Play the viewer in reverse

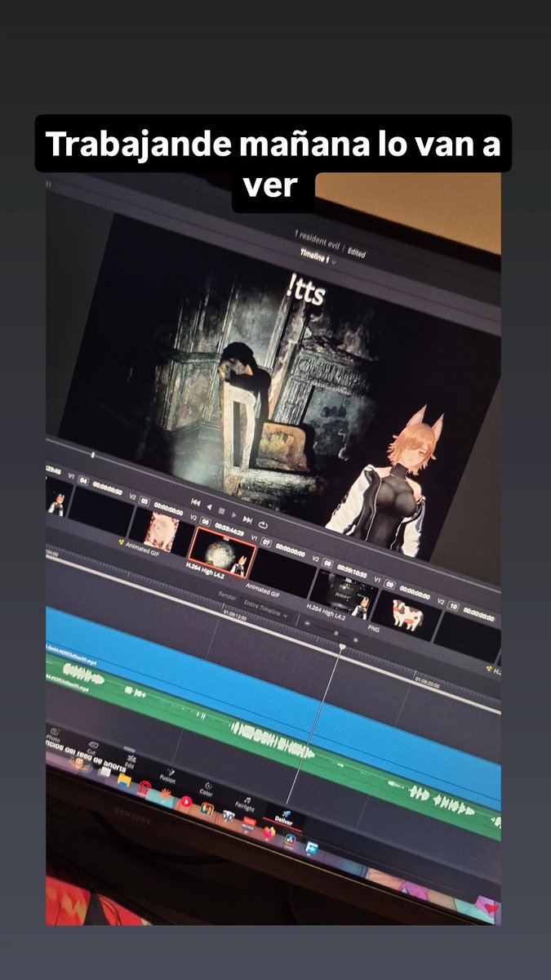point(209,506)
